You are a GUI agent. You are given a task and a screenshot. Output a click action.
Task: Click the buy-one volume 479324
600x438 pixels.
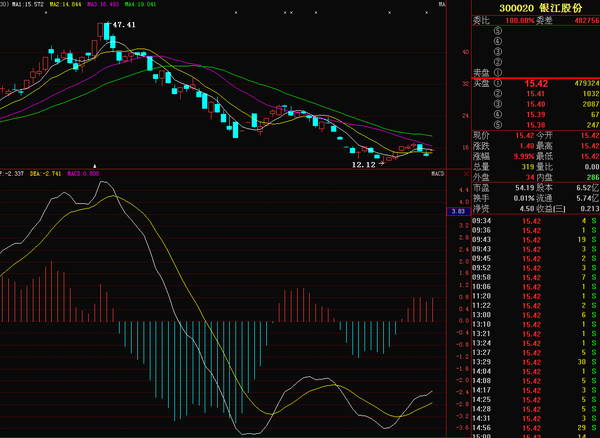pos(587,83)
